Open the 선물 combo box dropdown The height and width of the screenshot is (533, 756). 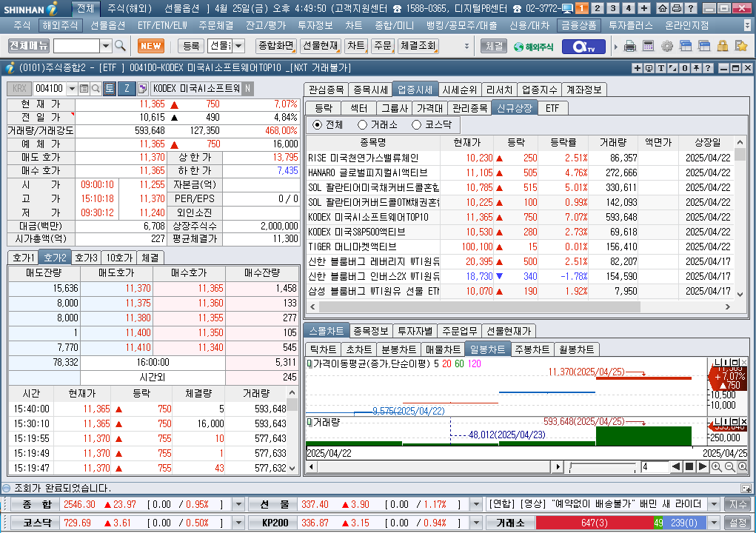pyautogui.click(x=238, y=46)
